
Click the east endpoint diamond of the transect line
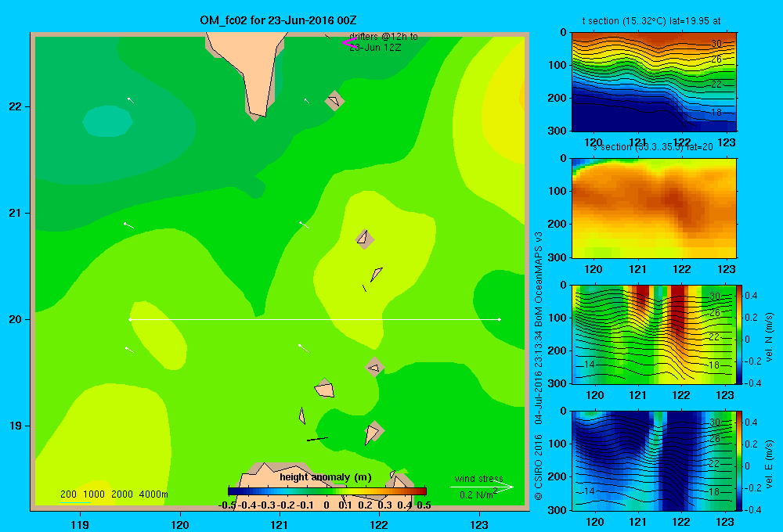pos(500,319)
